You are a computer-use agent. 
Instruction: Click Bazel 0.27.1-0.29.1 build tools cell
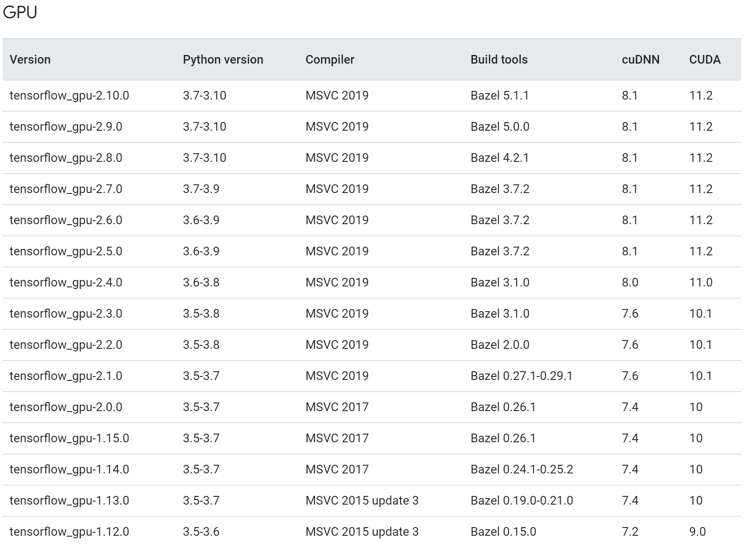point(522,376)
